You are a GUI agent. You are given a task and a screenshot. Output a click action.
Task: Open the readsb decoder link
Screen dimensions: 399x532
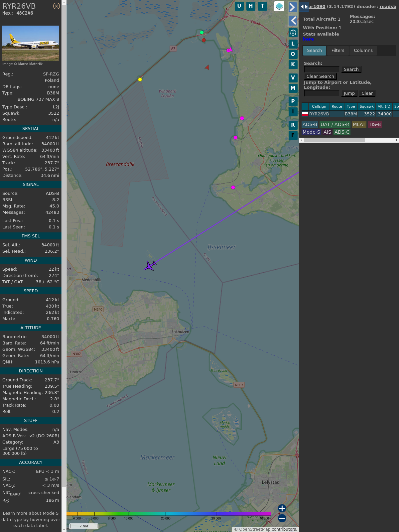coord(388,6)
